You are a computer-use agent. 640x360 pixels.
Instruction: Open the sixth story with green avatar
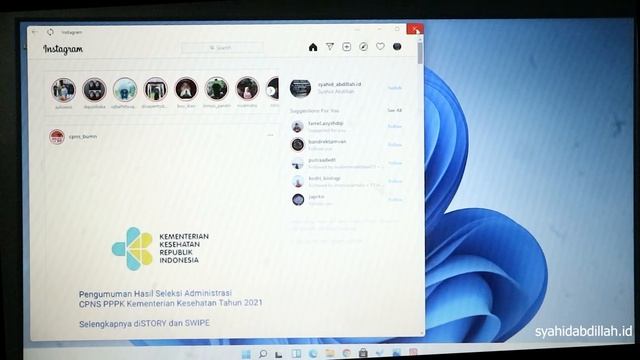click(x=217, y=89)
